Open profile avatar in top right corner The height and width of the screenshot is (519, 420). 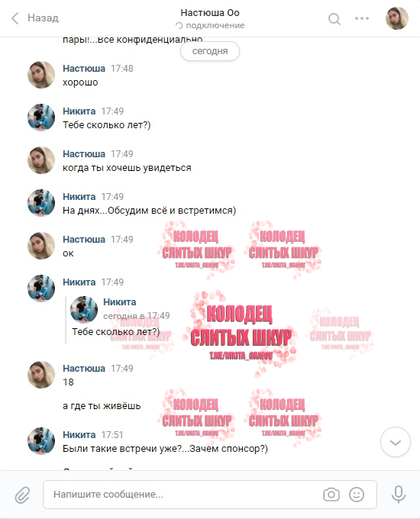point(397,18)
